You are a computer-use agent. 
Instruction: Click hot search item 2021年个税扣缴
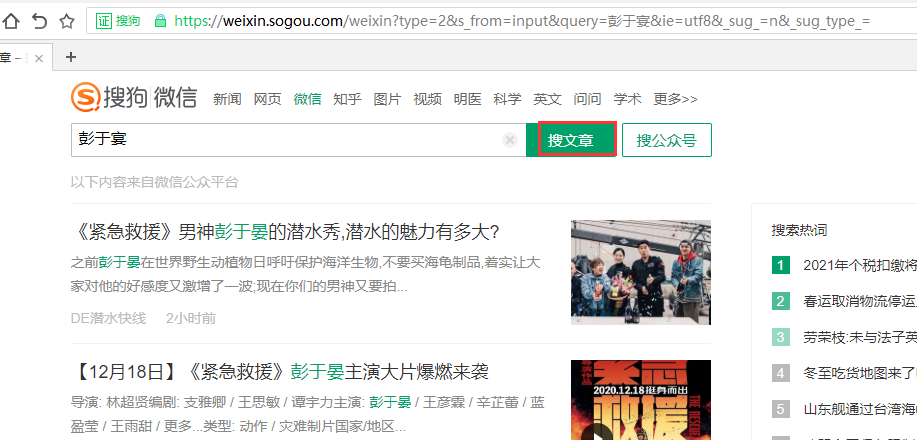[860, 266]
